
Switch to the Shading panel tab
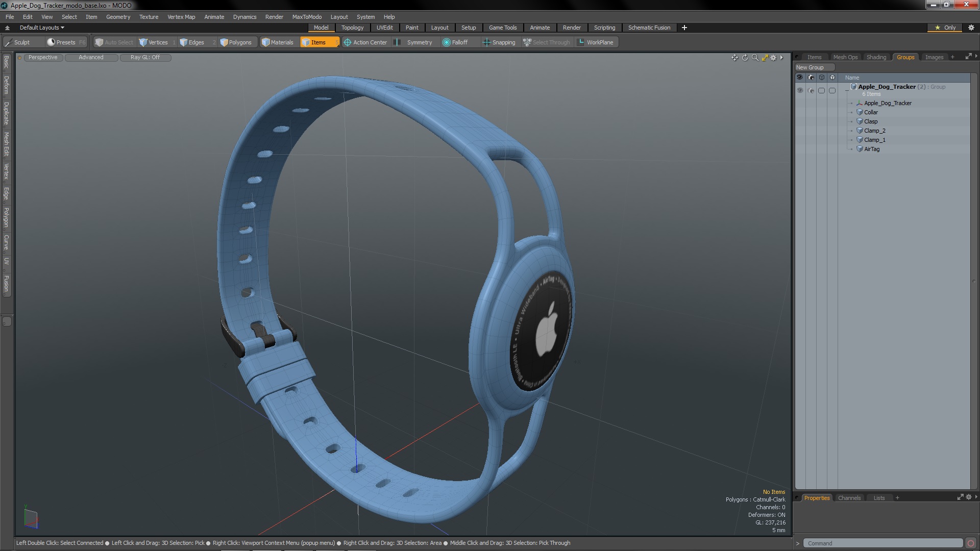pos(876,57)
